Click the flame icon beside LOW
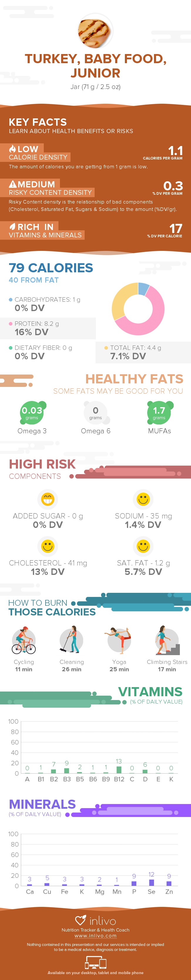191x980 pixels. coord(13,149)
